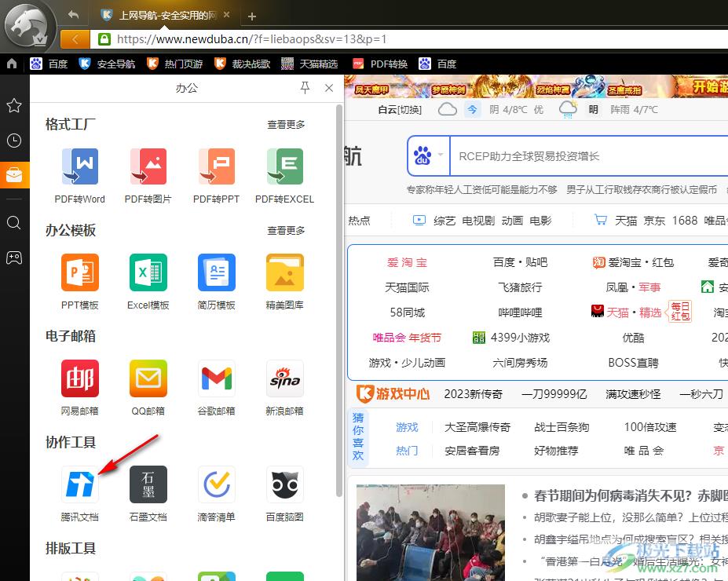728x581 pixels.
Task: Click 查看更多 beside 格式工厂
Action: (x=285, y=124)
